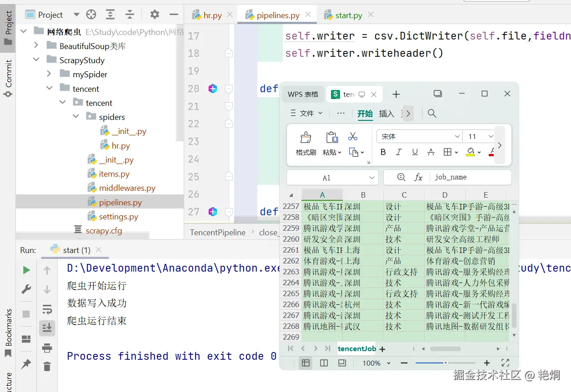Click the formula bar showing job_name
This screenshot has width=571, height=392.
(471, 177)
